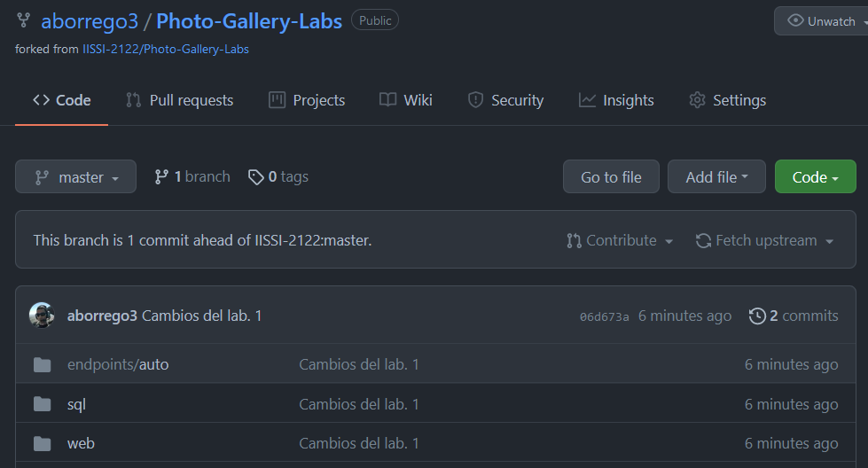Open the aborrego3 user profile link
The image size is (868, 468).
90,21
